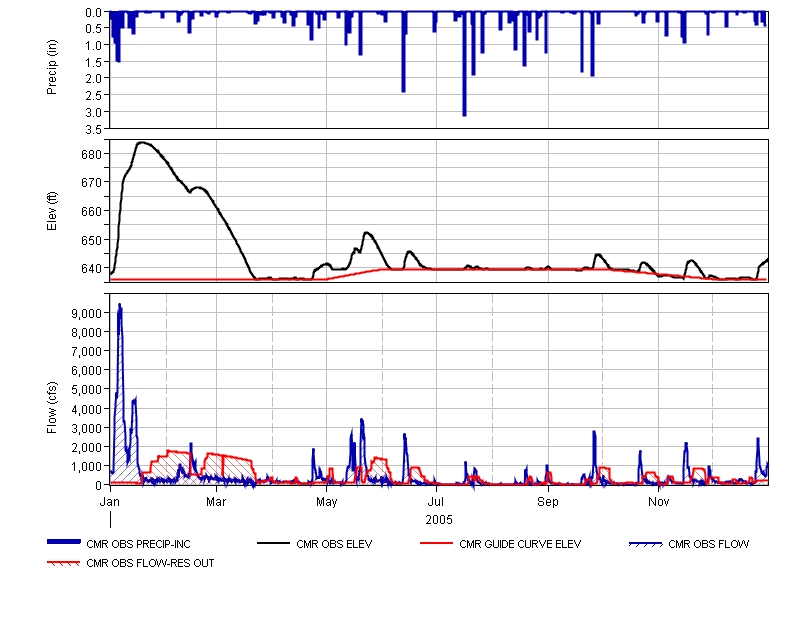The width and height of the screenshot is (800, 627).
Task: Click the CMR OBS ELEV legend label
Action: 334,544
